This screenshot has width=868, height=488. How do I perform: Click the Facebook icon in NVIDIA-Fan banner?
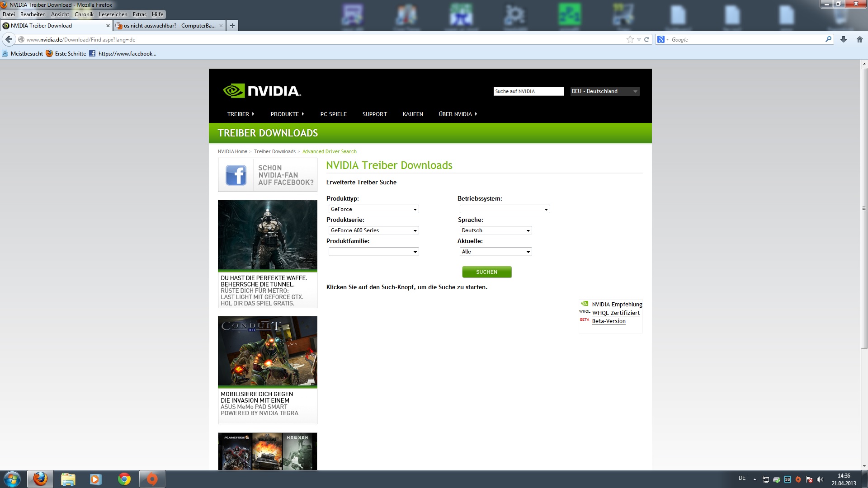[x=236, y=175]
